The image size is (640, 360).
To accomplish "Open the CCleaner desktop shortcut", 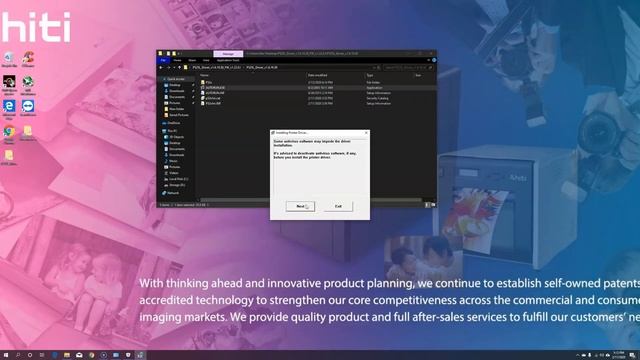I will pos(28,60).
